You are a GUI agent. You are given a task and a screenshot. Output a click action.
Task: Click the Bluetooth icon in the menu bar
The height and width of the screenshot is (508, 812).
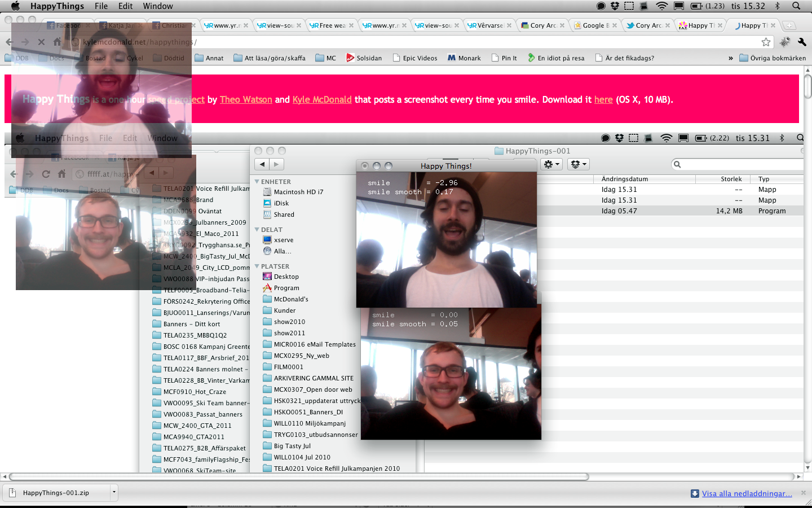click(x=777, y=6)
